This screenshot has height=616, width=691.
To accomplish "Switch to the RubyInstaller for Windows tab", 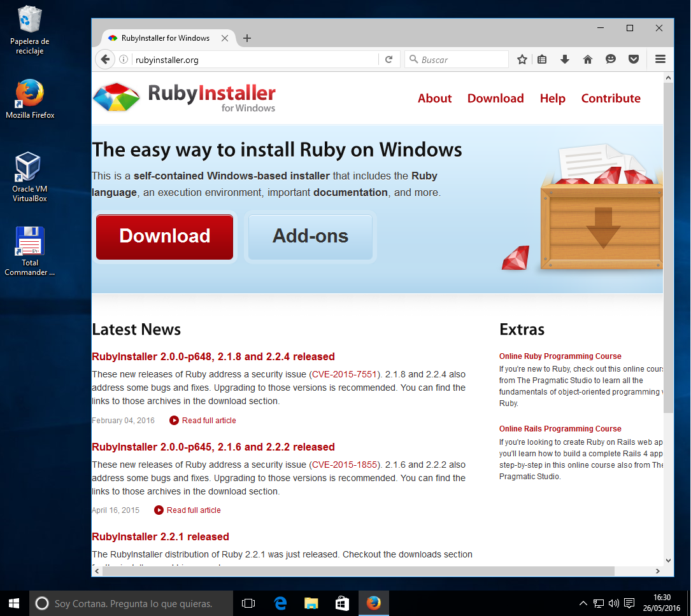I will click(x=159, y=38).
